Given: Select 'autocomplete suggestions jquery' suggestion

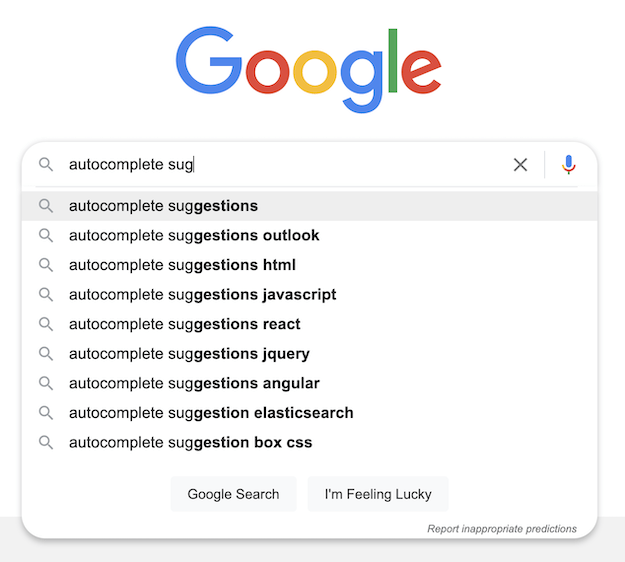Looking at the screenshot, I should (x=189, y=354).
